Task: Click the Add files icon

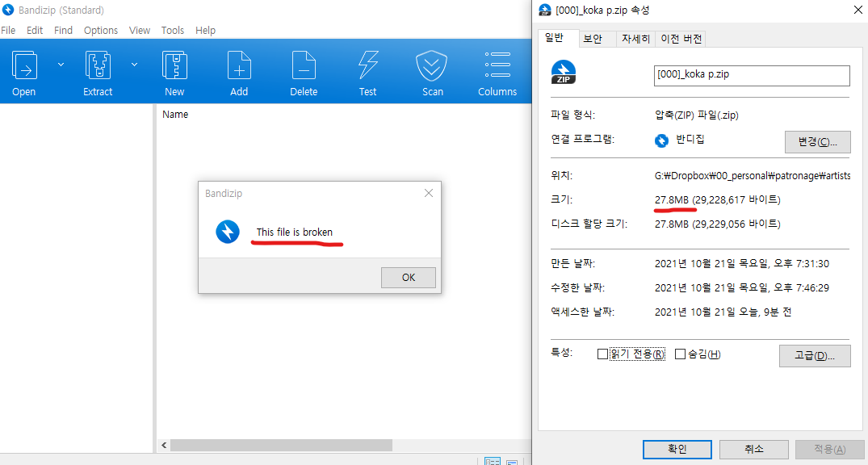Action: click(239, 65)
